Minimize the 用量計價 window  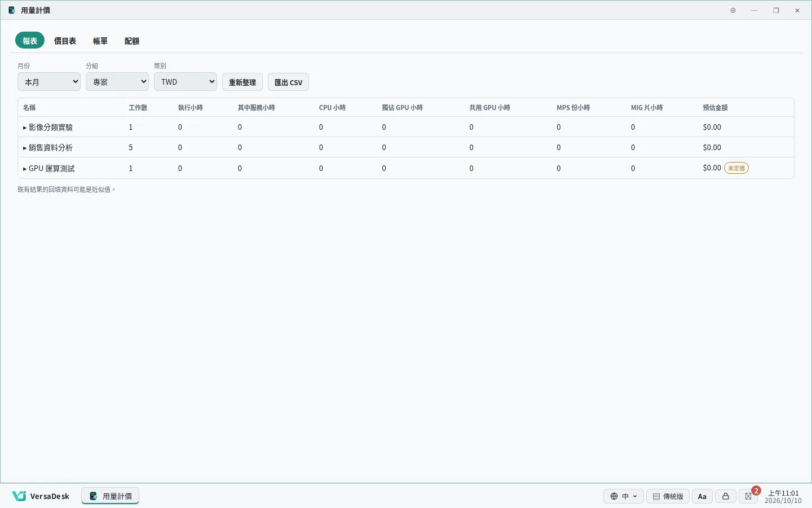[x=754, y=10]
